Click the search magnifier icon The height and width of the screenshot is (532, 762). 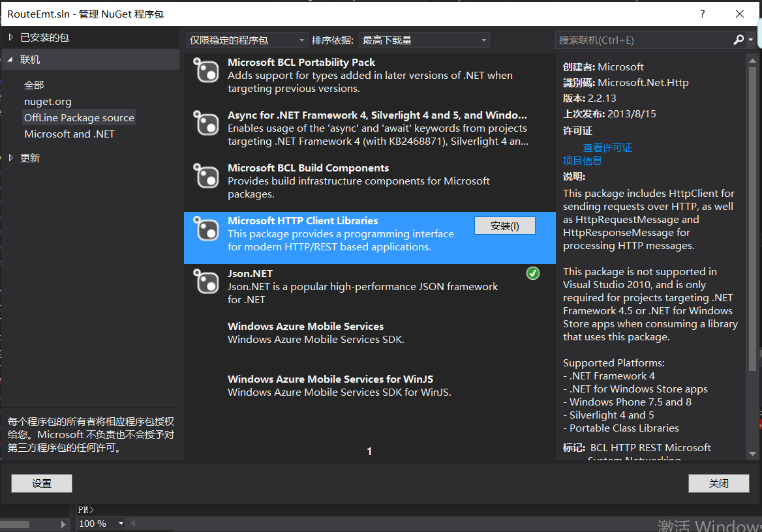click(739, 40)
